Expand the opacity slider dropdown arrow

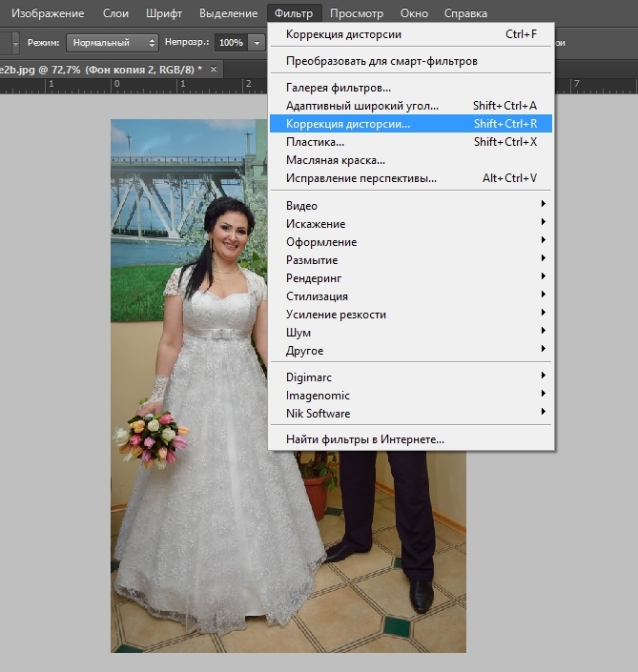tap(257, 43)
